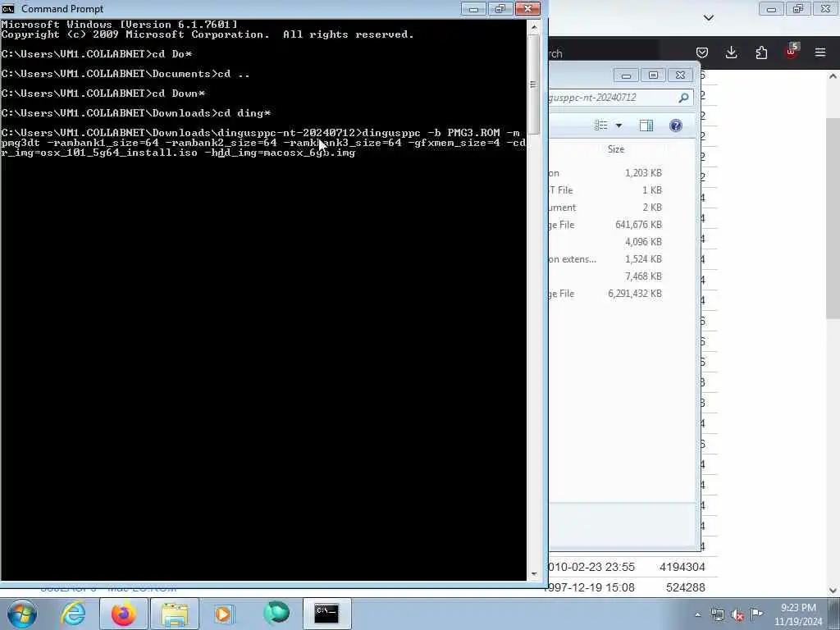Open the Firefox Pocket save icon
Image resolution: width=840 pixels, height=630 pixels.
click(x=702, y=52)
